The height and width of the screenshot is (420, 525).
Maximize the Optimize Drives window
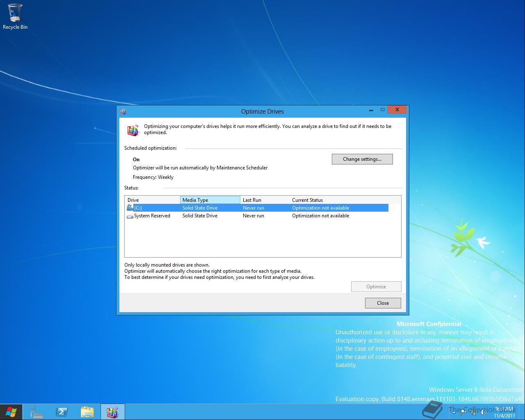(x=383, y=110)
